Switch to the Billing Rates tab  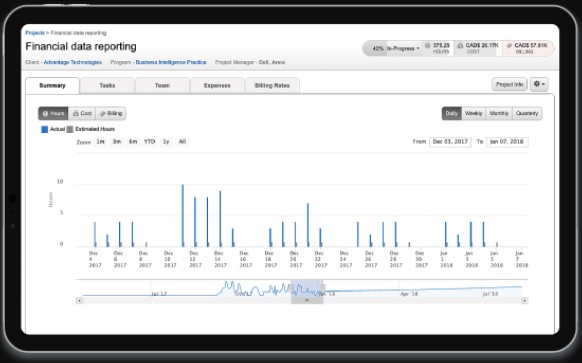point(272,85)
